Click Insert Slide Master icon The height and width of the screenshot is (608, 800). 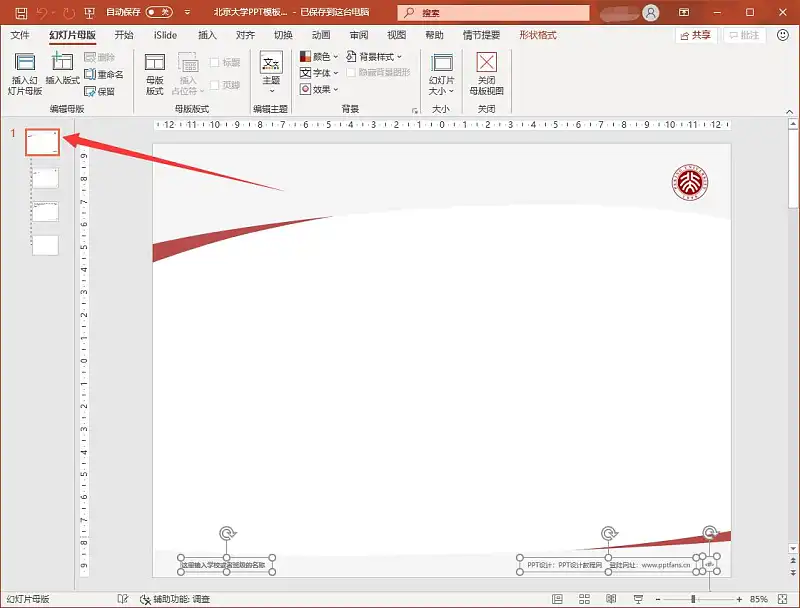click(25, 70)
